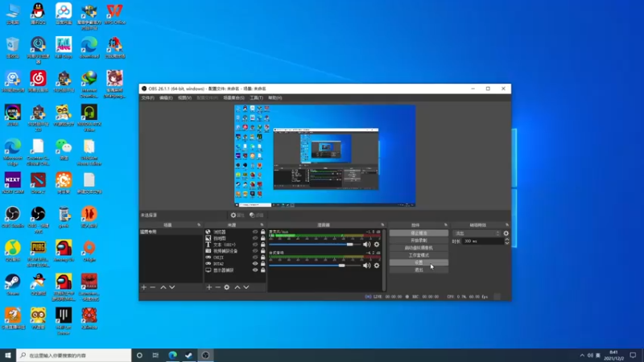This screenshot has width=644, height=362.
Task: Select the Steam desktop shortcut
Action: [x=13, y=285]
